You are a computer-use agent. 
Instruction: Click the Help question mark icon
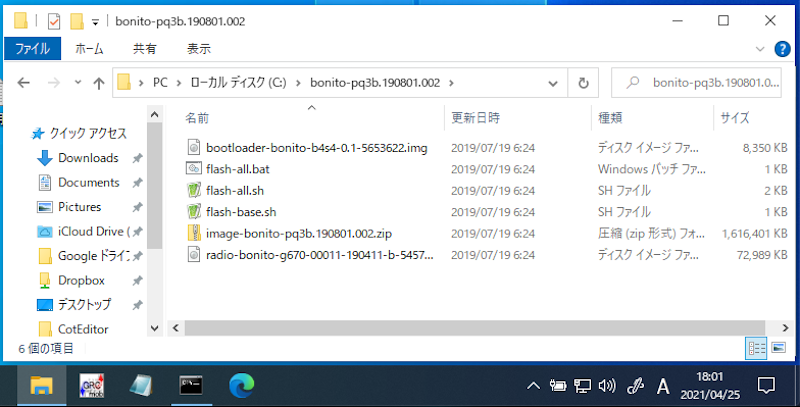point(783,48)
